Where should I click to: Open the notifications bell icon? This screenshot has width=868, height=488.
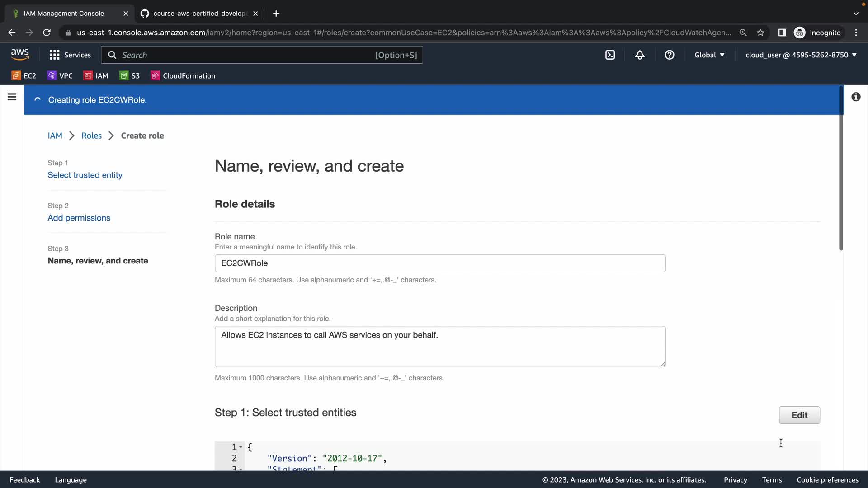click(640, 55)
